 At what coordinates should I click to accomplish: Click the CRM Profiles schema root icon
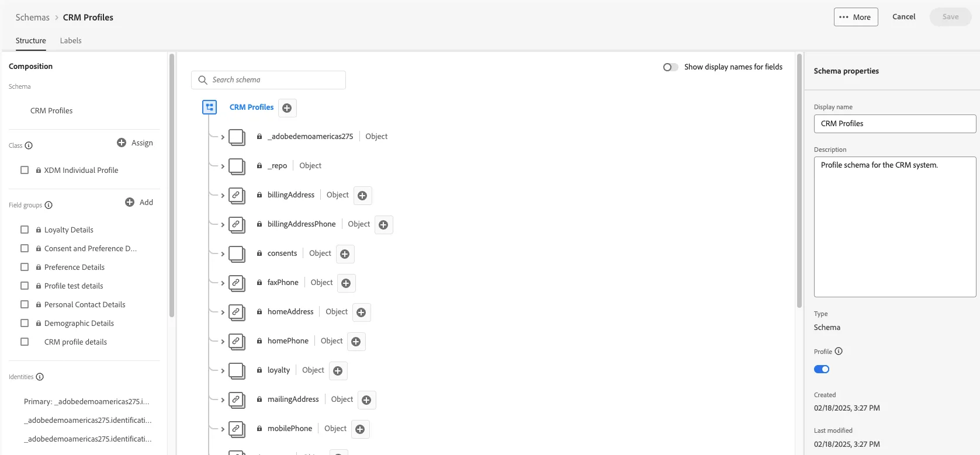209,107
